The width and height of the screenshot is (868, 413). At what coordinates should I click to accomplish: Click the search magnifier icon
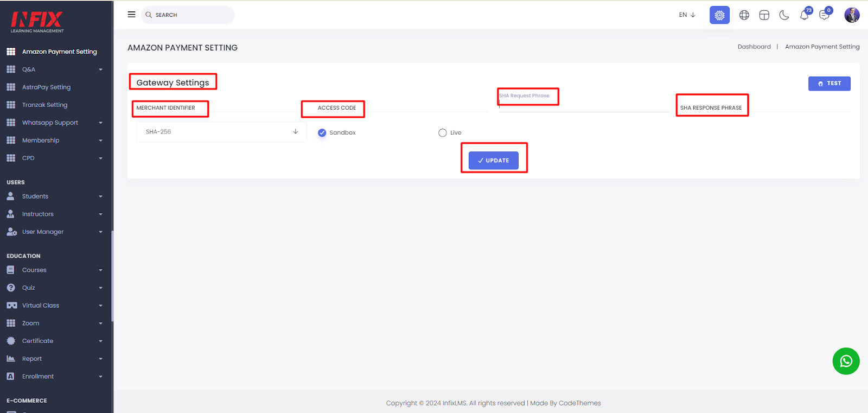(x=149, y=15)
